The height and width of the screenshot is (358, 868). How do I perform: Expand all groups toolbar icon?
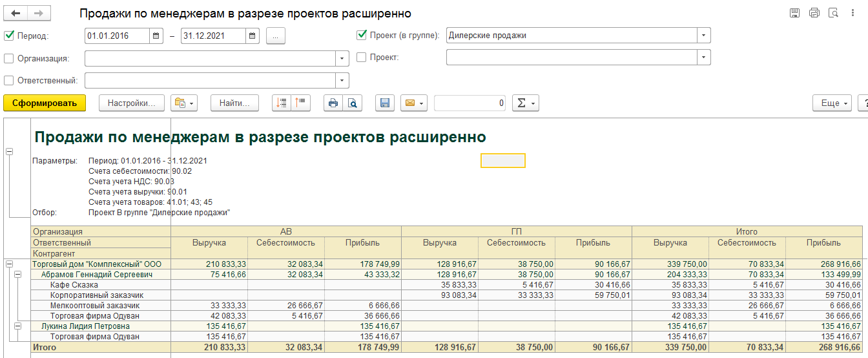coord(282,103)
